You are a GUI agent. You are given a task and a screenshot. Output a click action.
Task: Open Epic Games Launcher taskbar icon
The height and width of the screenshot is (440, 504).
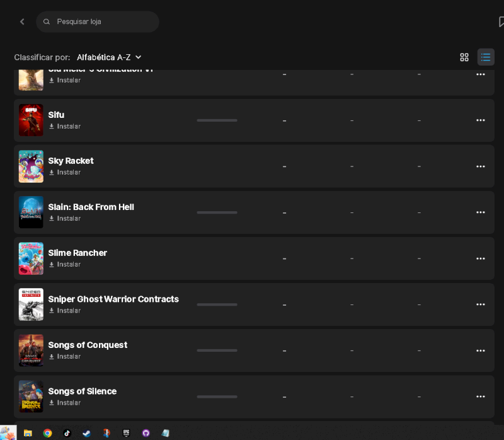[127, 433]
